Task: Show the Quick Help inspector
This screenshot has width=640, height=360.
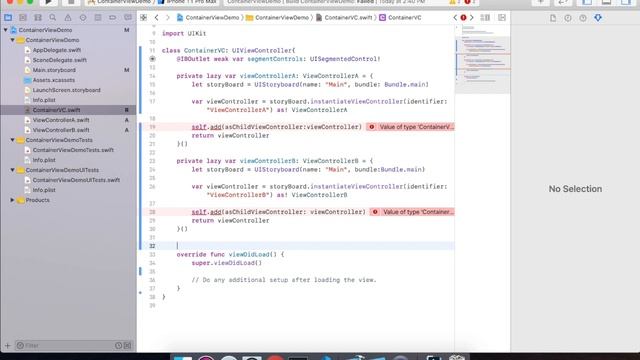Action: click(x=583, y=18)
